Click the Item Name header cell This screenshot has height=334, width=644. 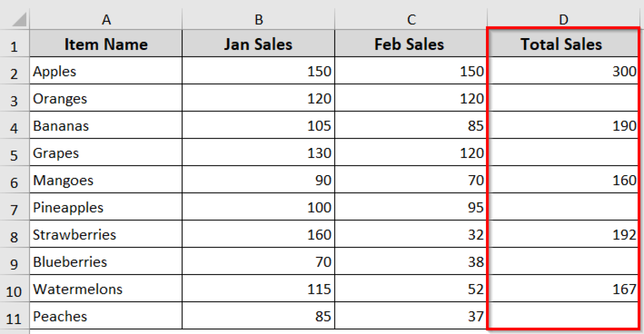click(106, 44)
